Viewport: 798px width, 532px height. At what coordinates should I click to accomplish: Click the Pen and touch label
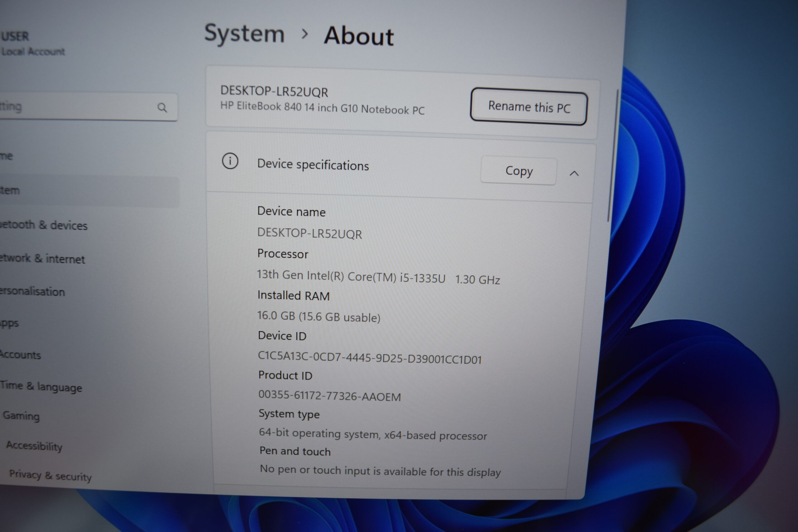(x=295, y=451)
